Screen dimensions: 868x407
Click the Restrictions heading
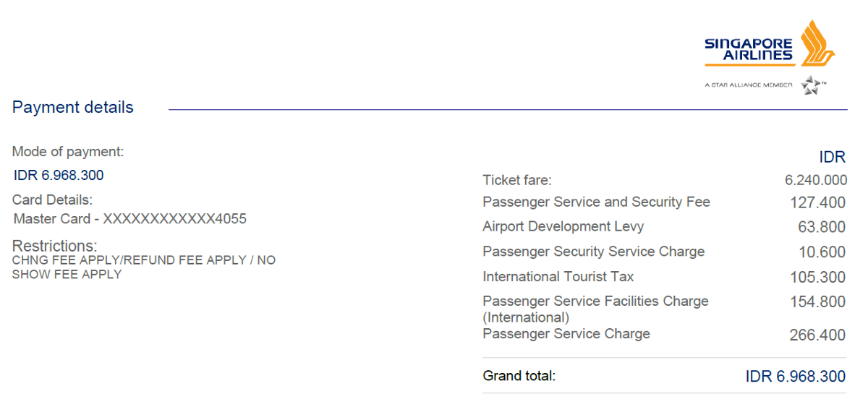[54, 246]
